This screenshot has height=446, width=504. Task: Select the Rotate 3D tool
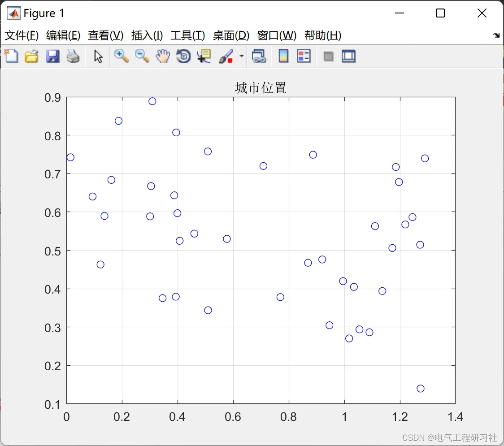tap(183, 56)
